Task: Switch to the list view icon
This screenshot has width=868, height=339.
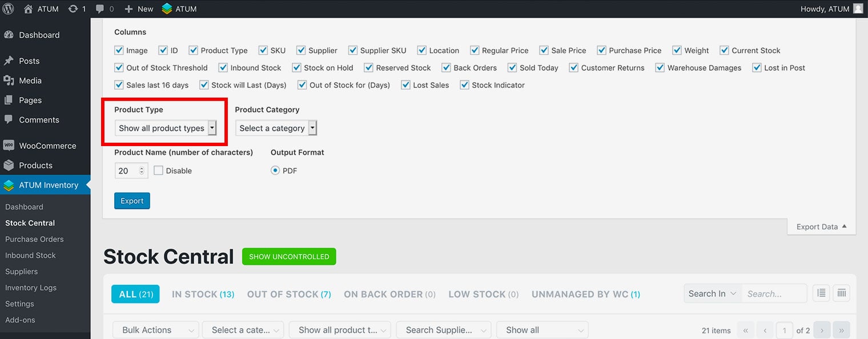Action: tap(821, 293)
